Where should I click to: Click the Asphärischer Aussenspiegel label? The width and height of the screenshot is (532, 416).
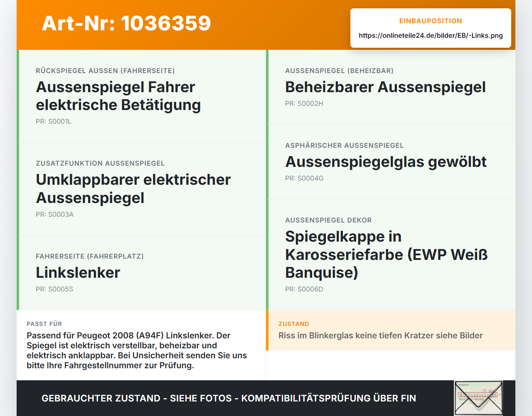[x=345, y=145]
